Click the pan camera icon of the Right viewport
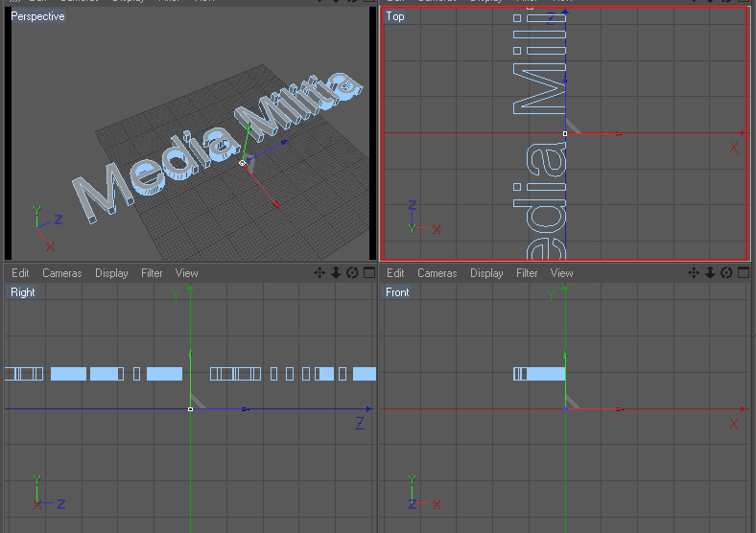 click(x=319, y=273)
